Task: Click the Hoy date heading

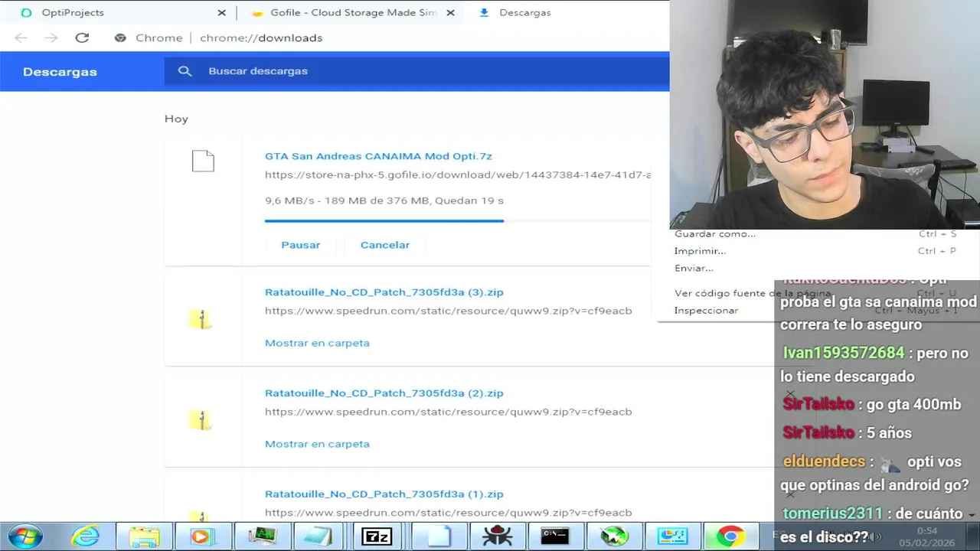Action: (176, 119)
